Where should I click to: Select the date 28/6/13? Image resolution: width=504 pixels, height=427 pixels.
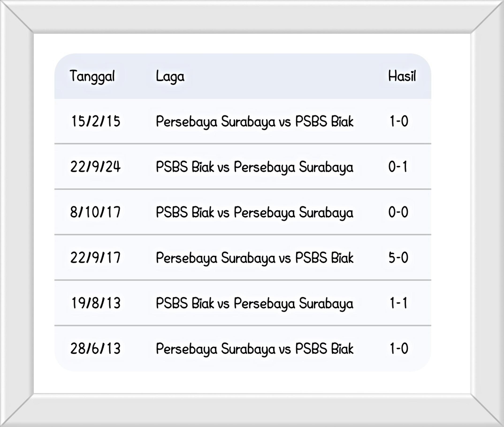(95, 348)
